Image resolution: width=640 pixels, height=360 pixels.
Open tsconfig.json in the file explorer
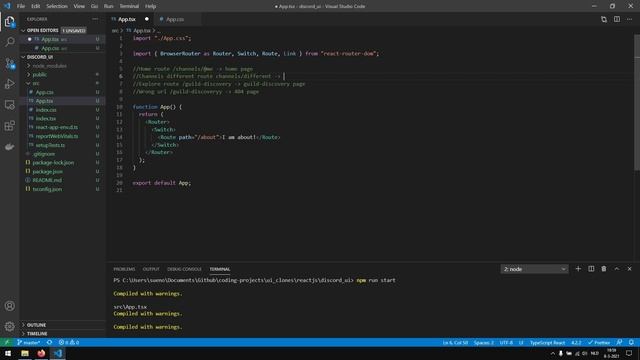click(x=47, y=189)
